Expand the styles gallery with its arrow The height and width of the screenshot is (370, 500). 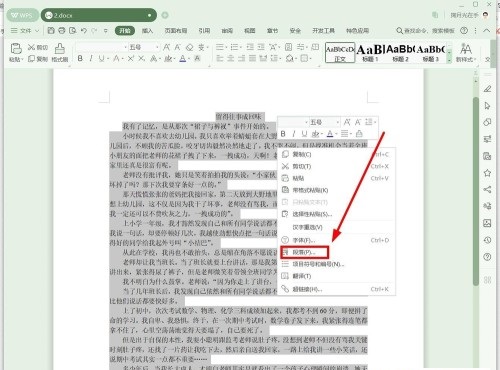[449, 60]
